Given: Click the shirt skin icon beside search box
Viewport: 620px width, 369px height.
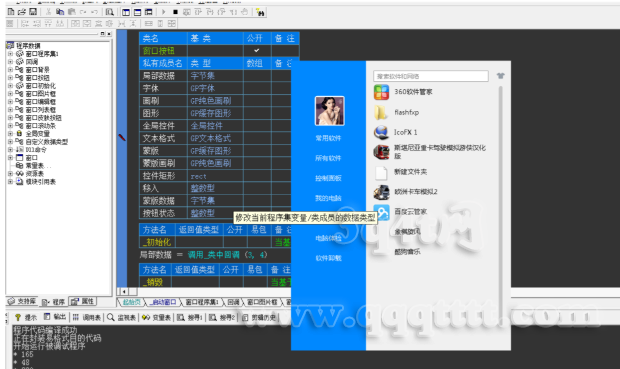Looking at the screenshot, I should [500, 76].
